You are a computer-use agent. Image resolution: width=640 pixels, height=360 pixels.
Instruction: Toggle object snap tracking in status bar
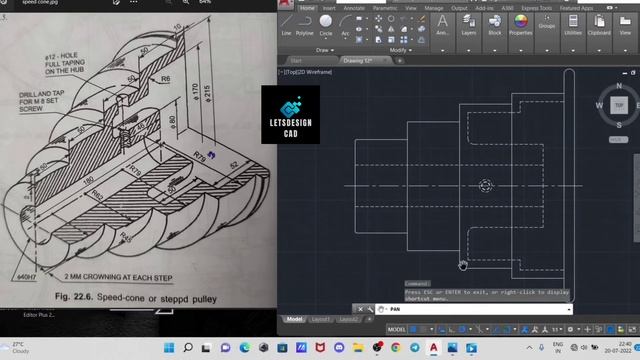(x=496, y=329)
